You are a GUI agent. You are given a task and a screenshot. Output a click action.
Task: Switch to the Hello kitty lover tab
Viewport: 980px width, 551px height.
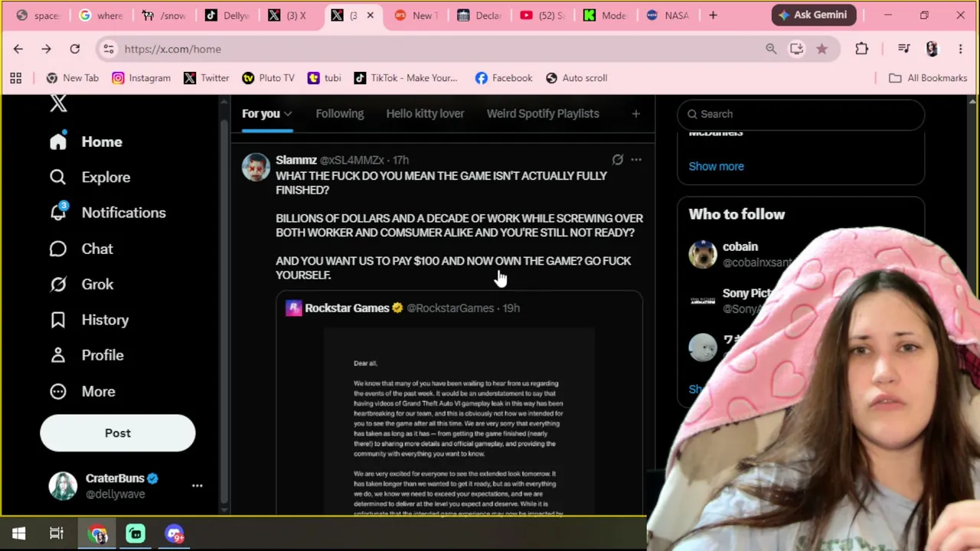[x=425, y=114]
